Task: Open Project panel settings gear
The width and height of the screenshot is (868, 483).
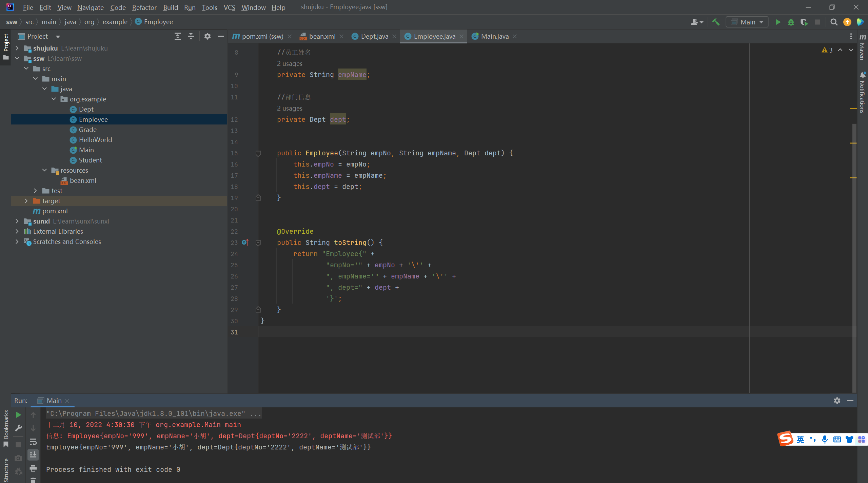Action: (x=208, y=36)
